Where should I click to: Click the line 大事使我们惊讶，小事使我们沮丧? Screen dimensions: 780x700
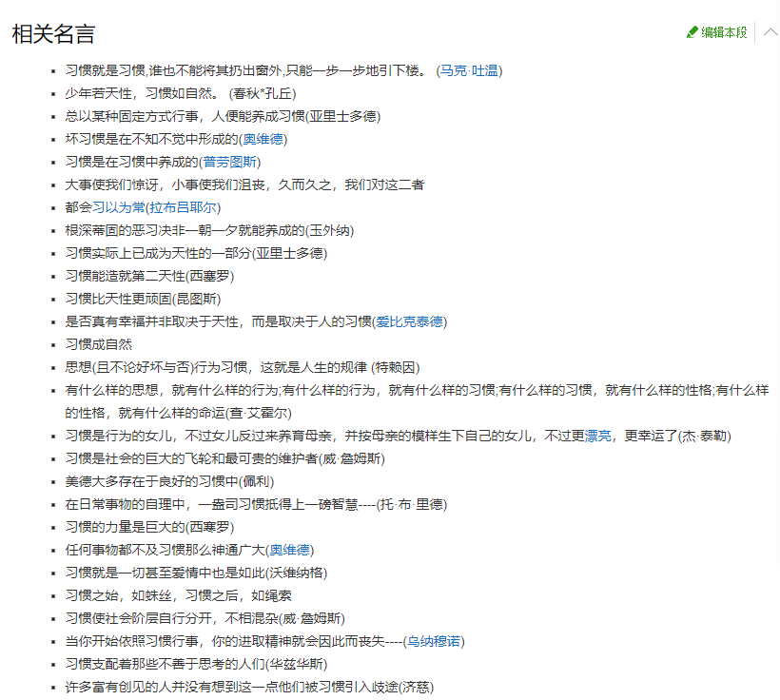[x=244, y=185]
